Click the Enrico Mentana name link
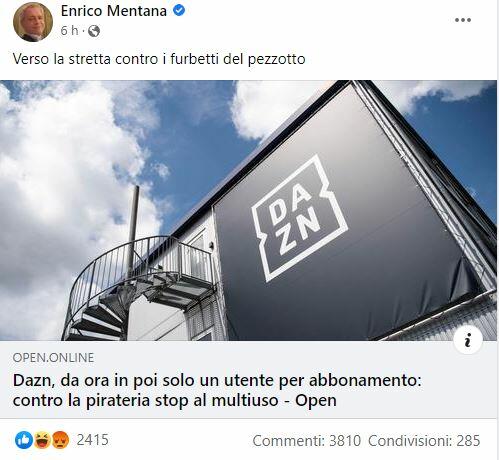The width and height of the screenshot is (499, 460). tap(113, 11)
